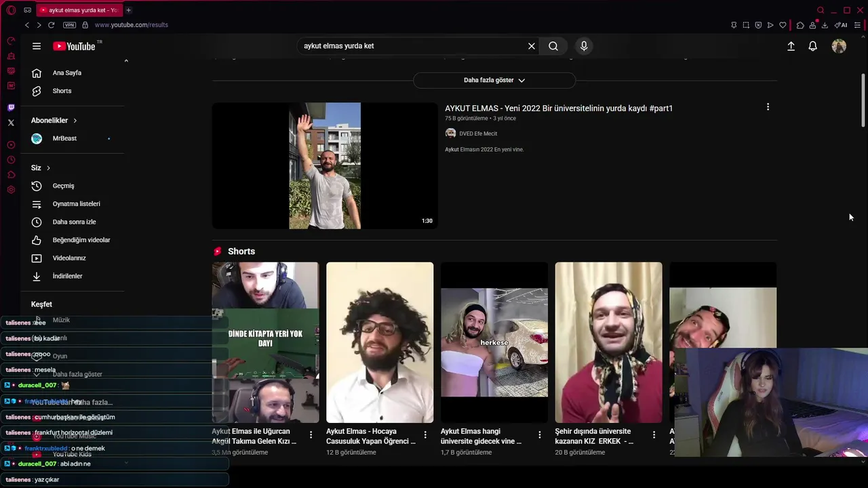Open video title 'AYKUT ELMAS - Yeni 2022'
Image resolution: width=868 pixels, height=488 pixels.
pos(559,108)
